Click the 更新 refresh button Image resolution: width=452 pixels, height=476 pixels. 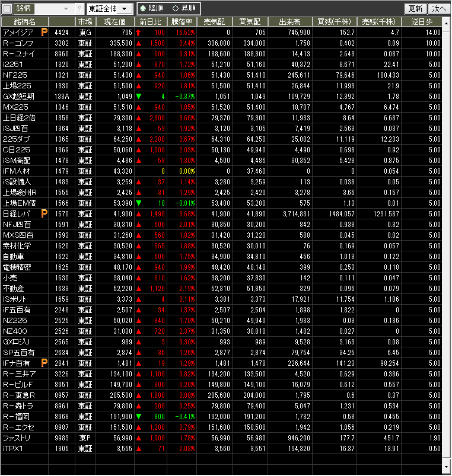pos(415,9)
